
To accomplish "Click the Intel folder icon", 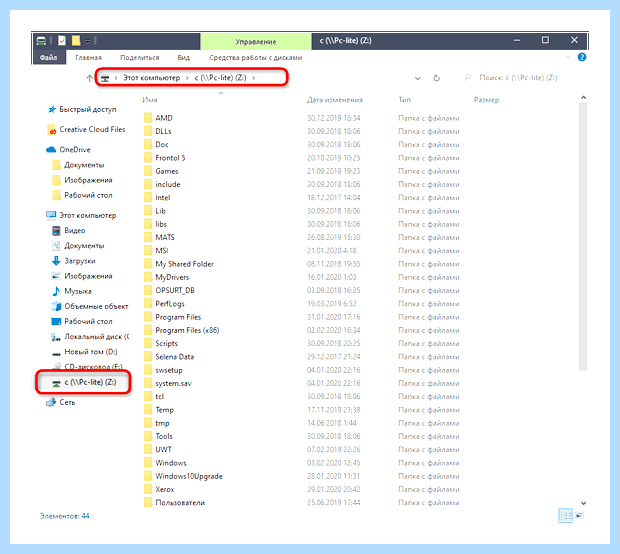I will click(x=148, y=197).
